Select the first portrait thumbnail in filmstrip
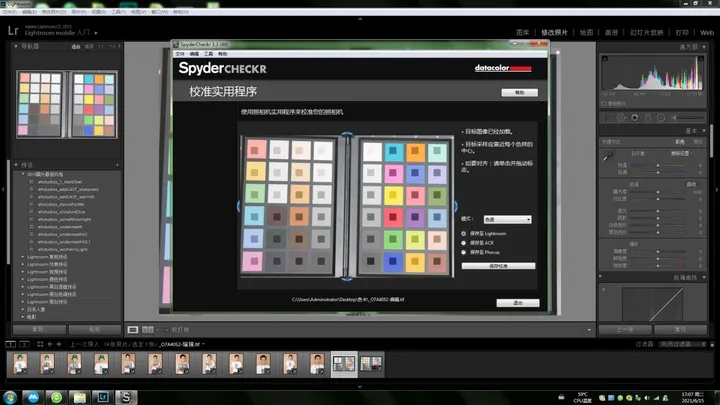The width and height of the screenshot is (720, 405). [x=20, y=364]
